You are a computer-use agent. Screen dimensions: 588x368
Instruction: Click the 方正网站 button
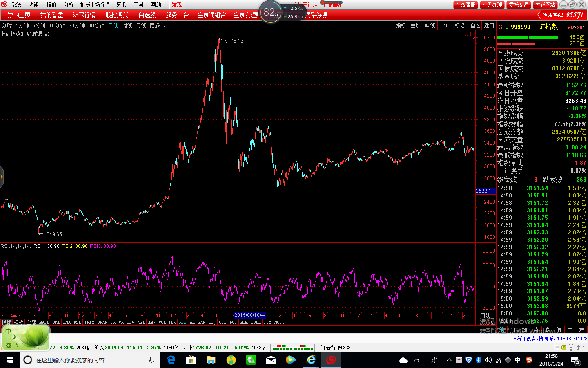(546, 4)
